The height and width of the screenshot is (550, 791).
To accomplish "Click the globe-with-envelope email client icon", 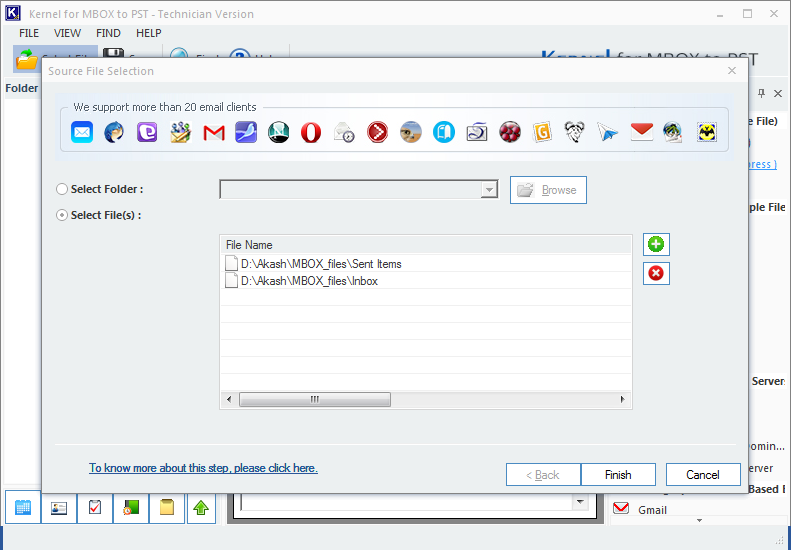I will tap(673, 132).
